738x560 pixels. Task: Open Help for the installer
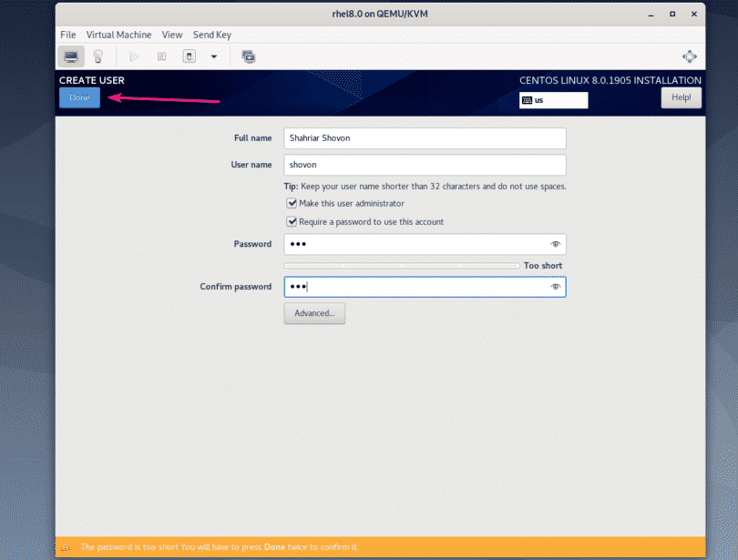pos(681,97)
